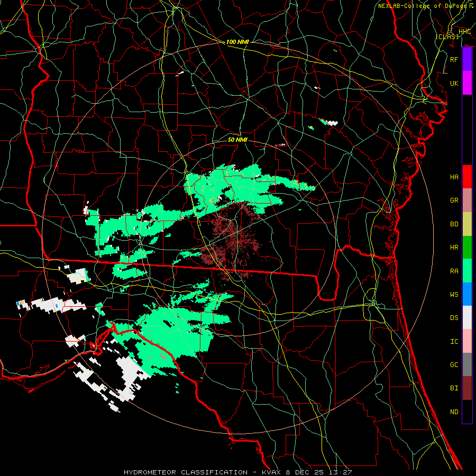Click the DS legend label

pos(454,318)
